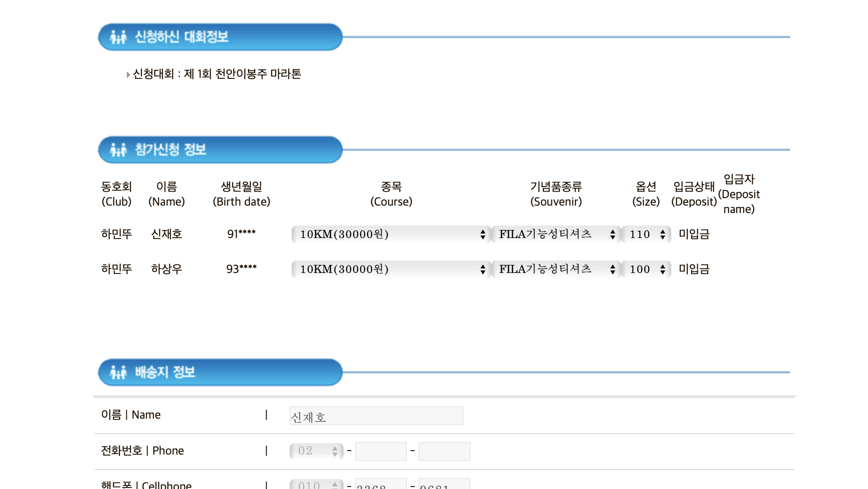Click the people icon beside 배송지 정보

tap(118, 372)
